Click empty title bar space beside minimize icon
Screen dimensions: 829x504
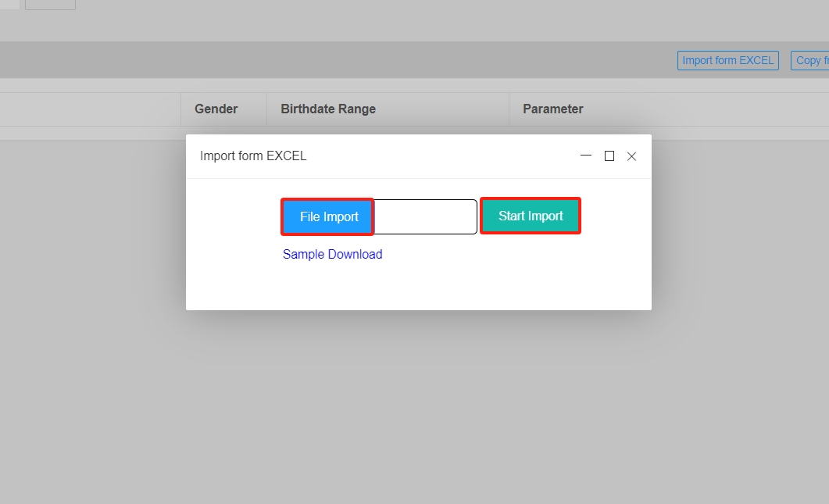[x=469, y=155]
